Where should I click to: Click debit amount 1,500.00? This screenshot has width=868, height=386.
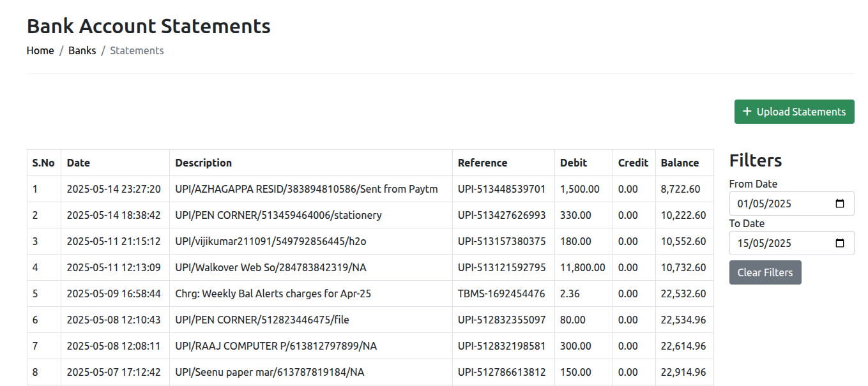[x=580, y=189]
